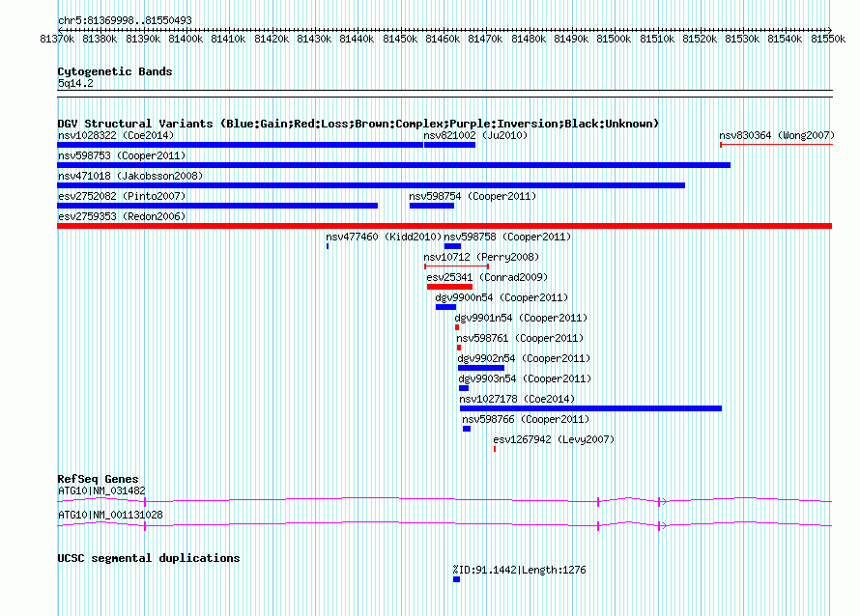Open dgv9902n54 (Cooper2011) label
The height and width of the screenshot is (616, 860).
pos(524,358)
